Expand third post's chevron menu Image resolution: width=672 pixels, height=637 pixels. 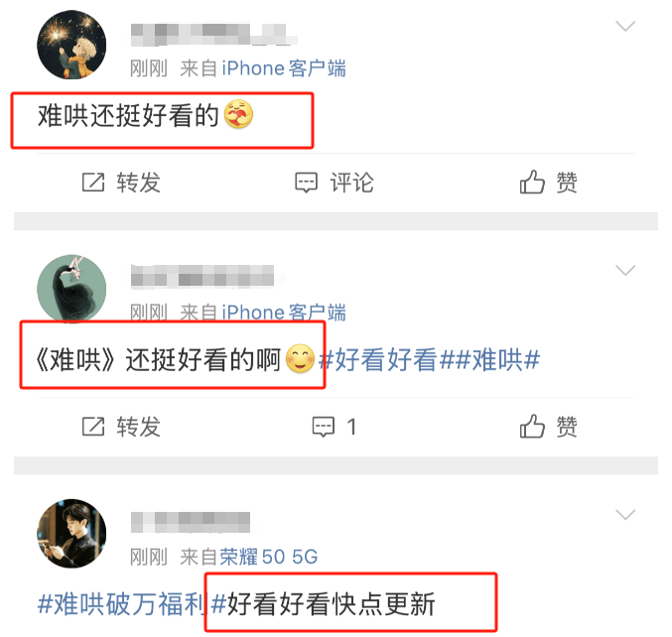click(625, 515)
